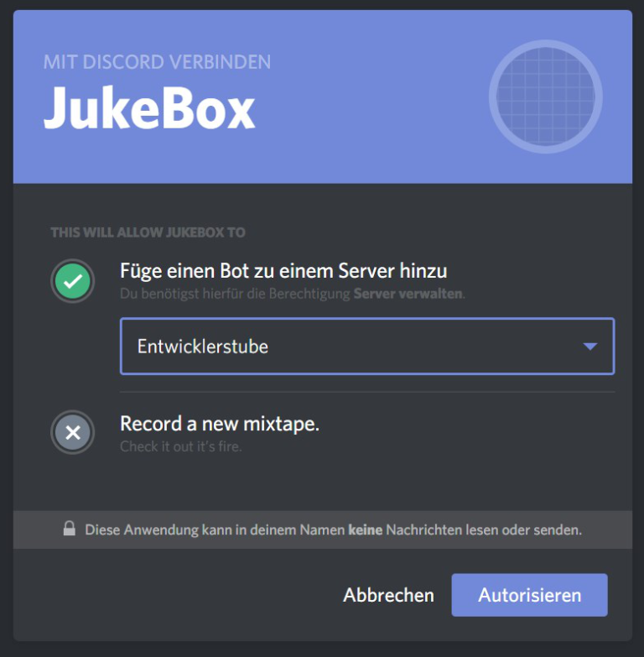Select the Entwicklerstube text in the combo box

(203, 347)
